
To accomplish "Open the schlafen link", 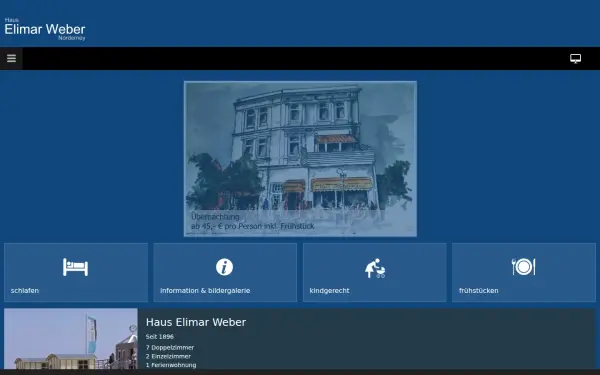I will coord(24,291).
